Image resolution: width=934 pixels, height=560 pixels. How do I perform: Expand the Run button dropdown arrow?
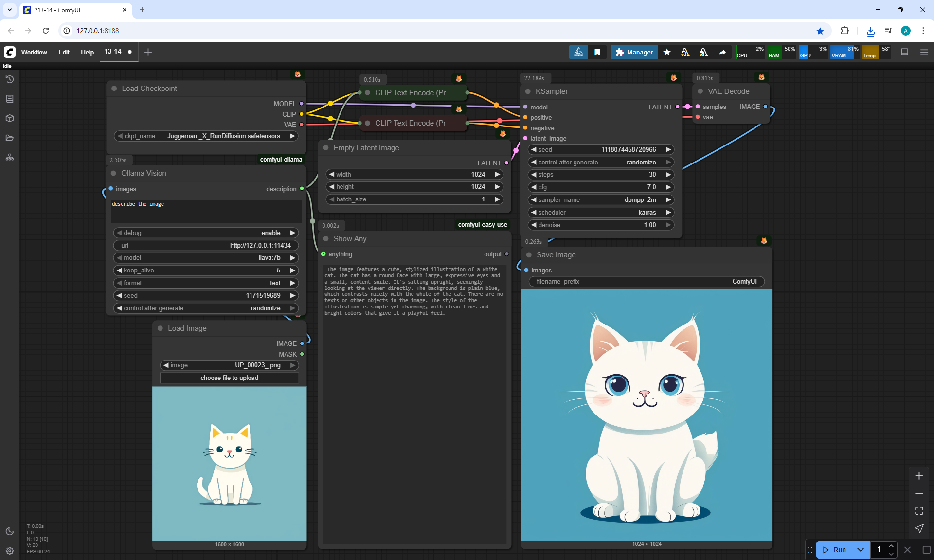click(860, 550)
